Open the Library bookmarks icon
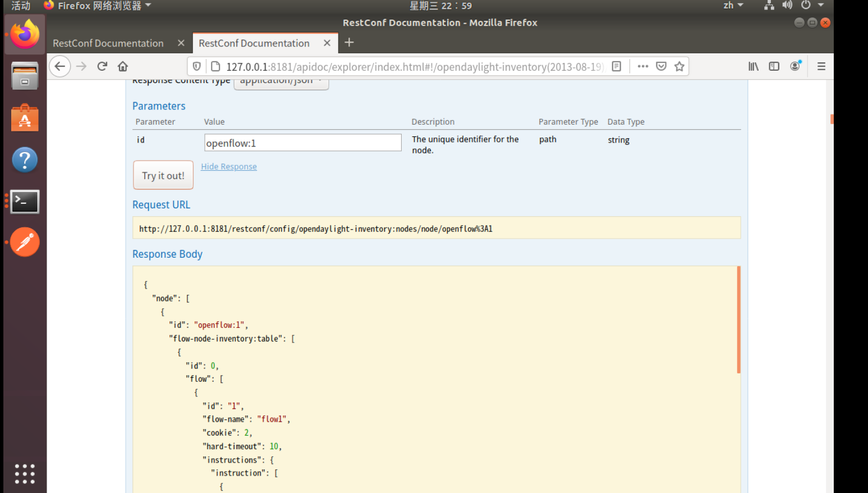Screen dimensions: 868x493 click(x=754, y=66)
